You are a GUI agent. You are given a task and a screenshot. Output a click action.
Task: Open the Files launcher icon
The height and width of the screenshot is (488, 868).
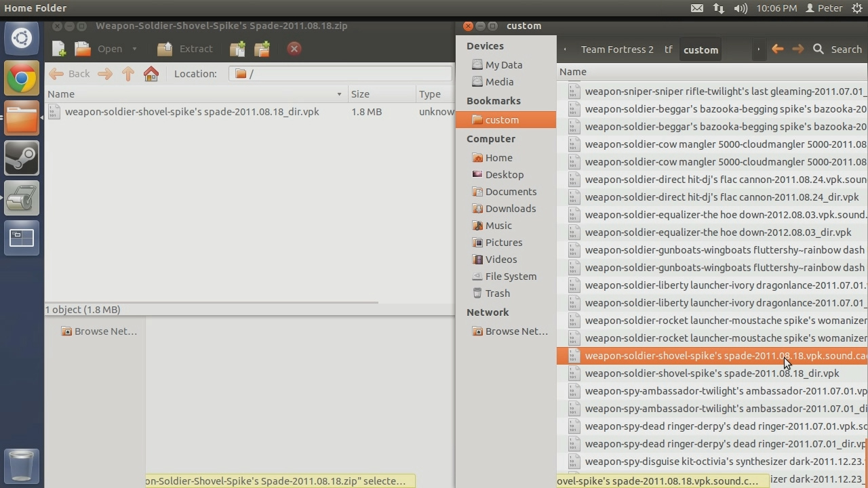click(x=22, y=118)
